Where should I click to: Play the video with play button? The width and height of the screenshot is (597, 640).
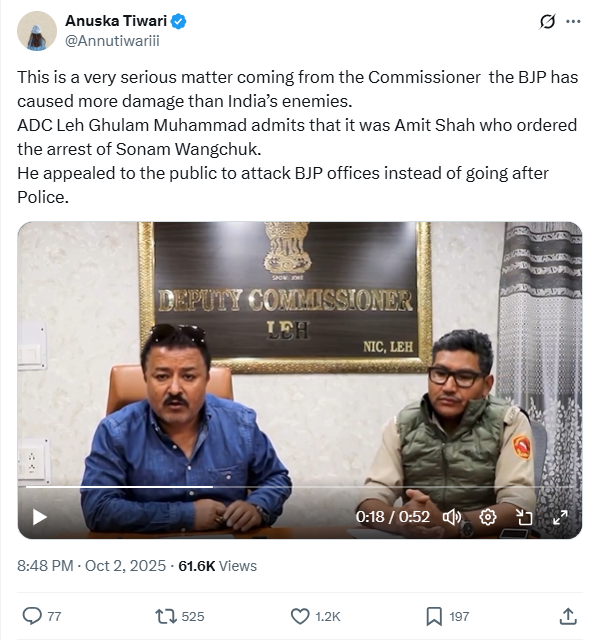click(39, 517)
